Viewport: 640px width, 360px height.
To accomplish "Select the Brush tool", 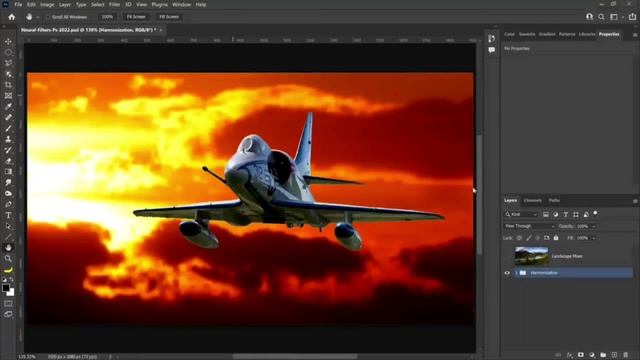I will [x=8, y=128].
